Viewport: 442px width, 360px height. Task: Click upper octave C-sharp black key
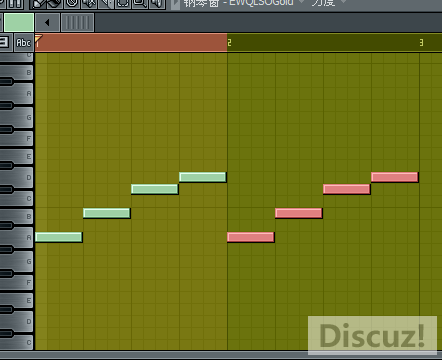coord(7,189)
